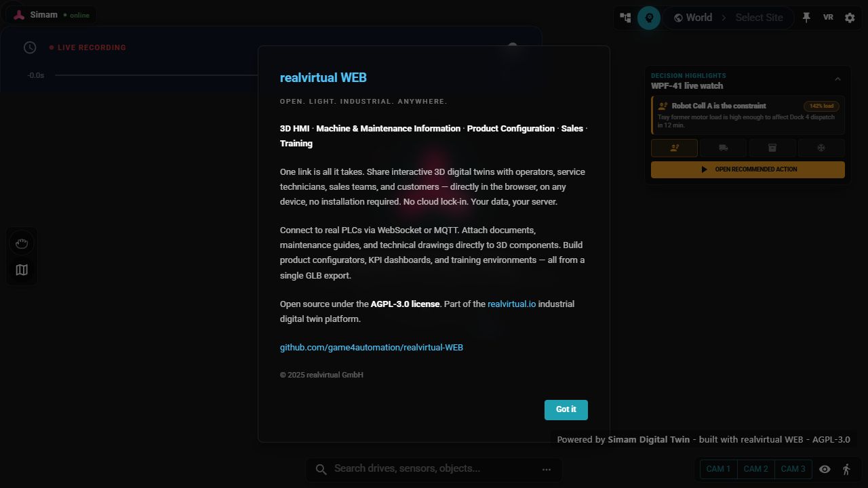This screenshot has height=488, width=868.
Task: Click the online status indicator
Action: (x=76, y=15)
